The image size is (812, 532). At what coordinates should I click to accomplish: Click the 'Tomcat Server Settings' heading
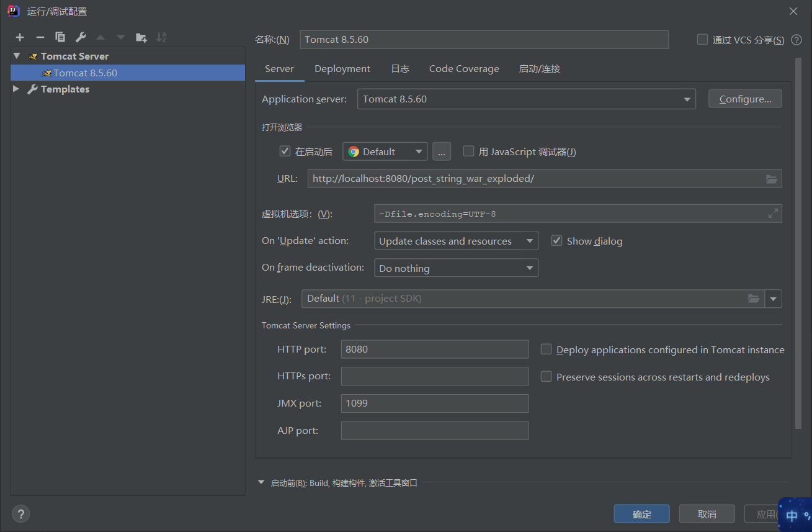pos(306,325)
